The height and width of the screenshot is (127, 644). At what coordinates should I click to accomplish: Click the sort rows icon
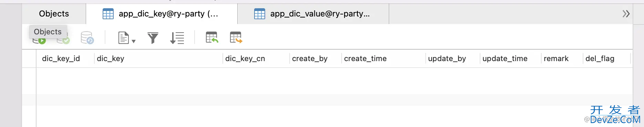(177, 38)
